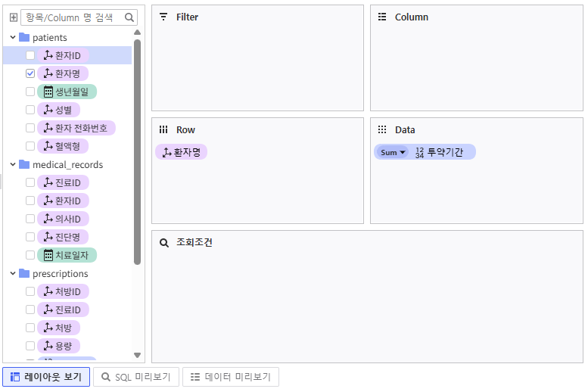This screenshot has width=588, height=392.
Task: Click the magnifier icon in search box
Action: tap(129, 17)
